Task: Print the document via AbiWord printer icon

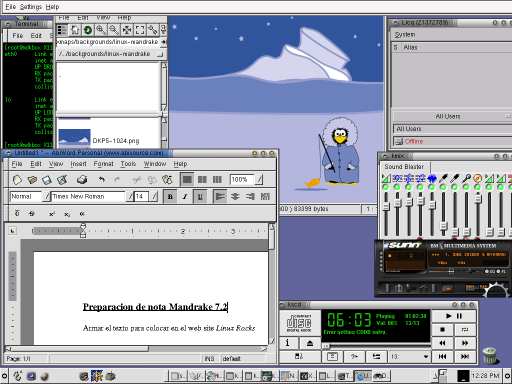Action: coord(82,180)
